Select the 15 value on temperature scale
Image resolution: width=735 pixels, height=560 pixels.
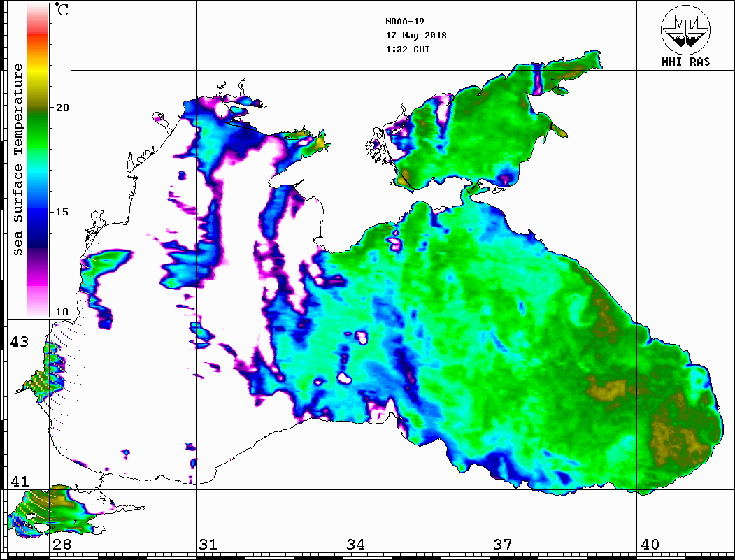coord(62,212)
